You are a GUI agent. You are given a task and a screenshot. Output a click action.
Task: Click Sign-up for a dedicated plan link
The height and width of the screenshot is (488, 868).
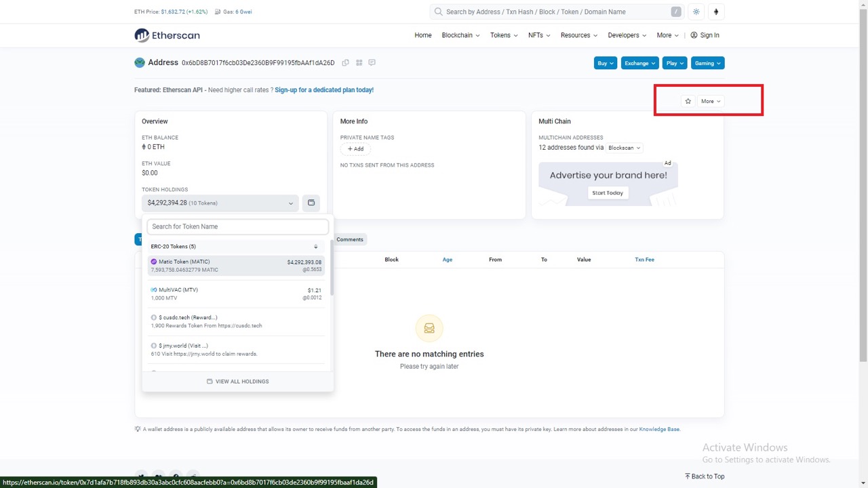[324, 90]
